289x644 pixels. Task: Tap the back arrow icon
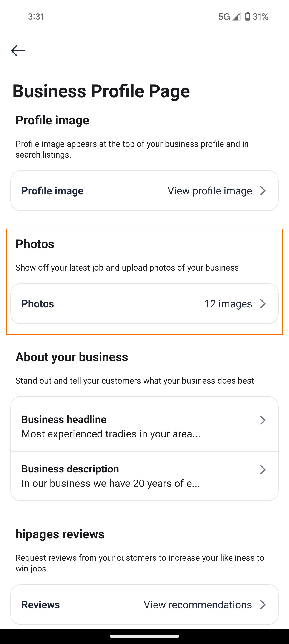18,51
